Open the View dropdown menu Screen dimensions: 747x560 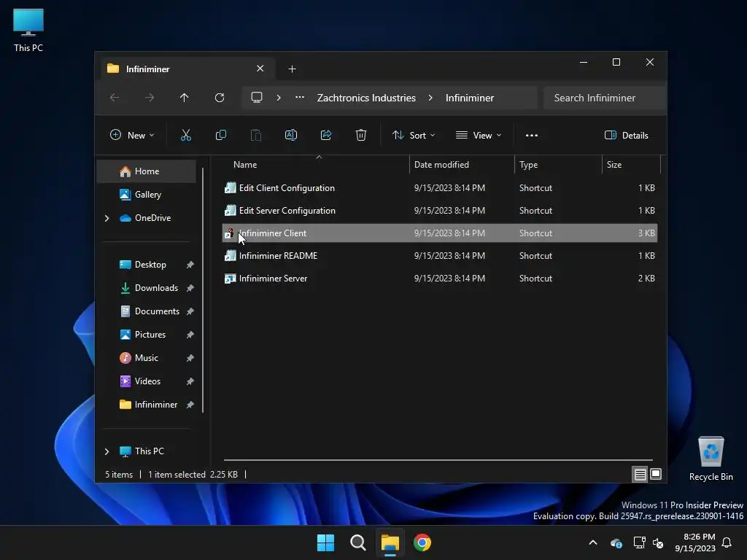pyautogui.click(x=479, y=135)
